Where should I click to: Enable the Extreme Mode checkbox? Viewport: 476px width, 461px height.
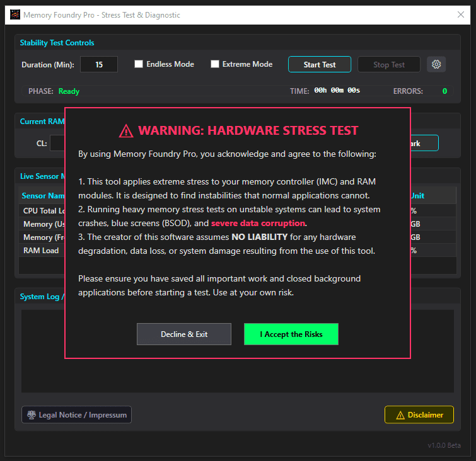click(214, 64)
